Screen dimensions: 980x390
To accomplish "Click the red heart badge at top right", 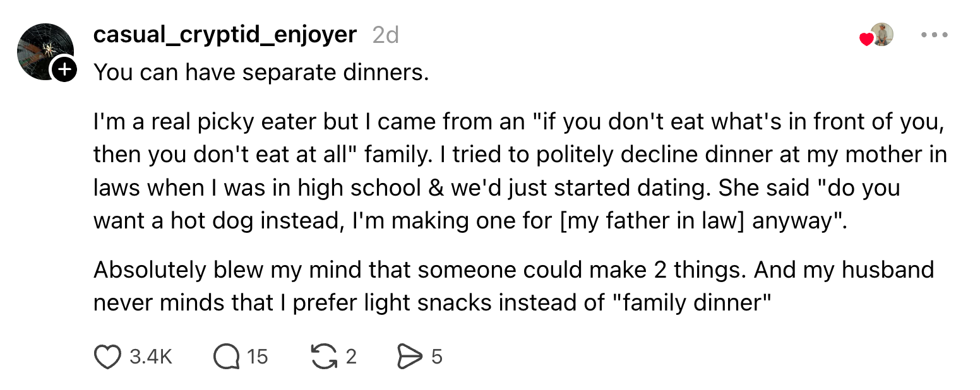I will (866, 39).
